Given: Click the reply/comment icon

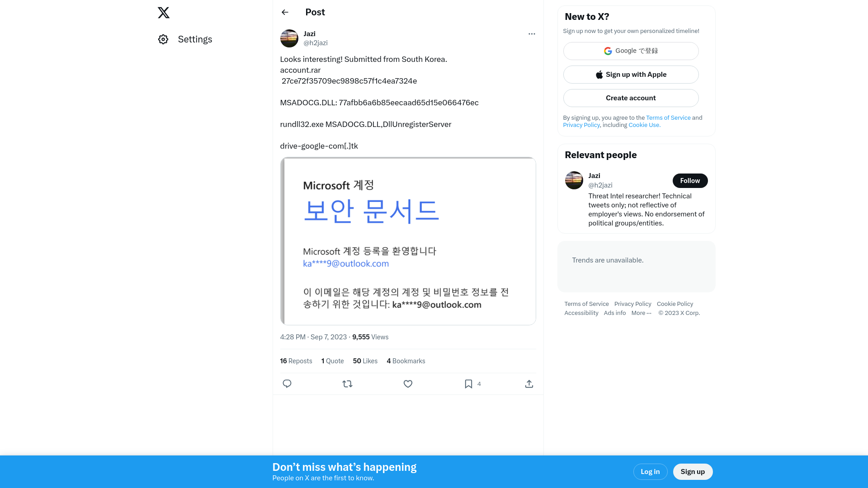Looking at the screenshot, I should click(287, 384).
